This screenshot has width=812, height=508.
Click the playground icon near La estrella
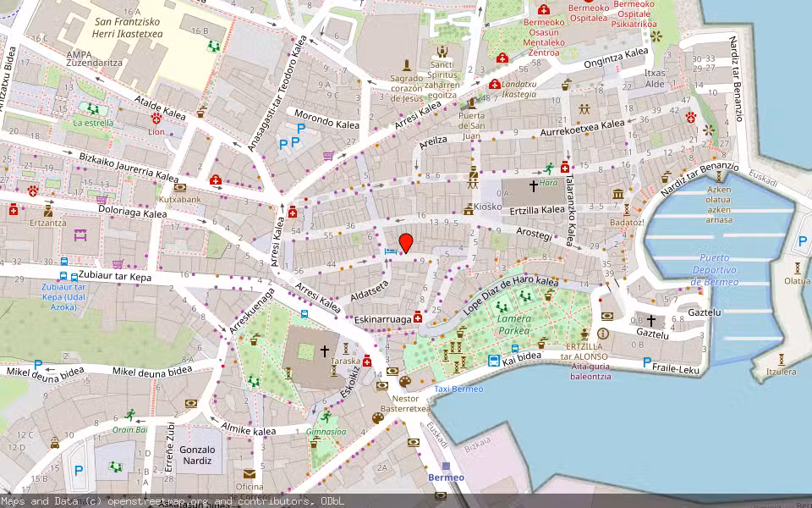pos(91,109)
